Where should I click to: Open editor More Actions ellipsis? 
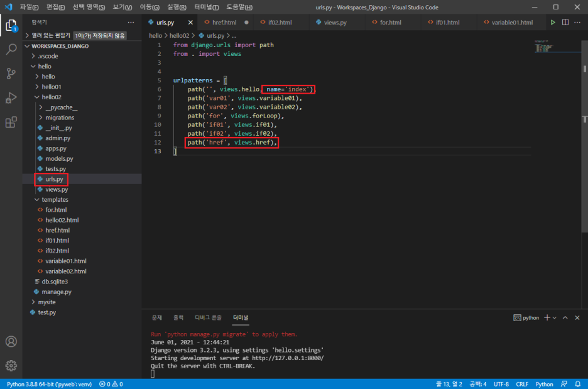pos(577,23)
